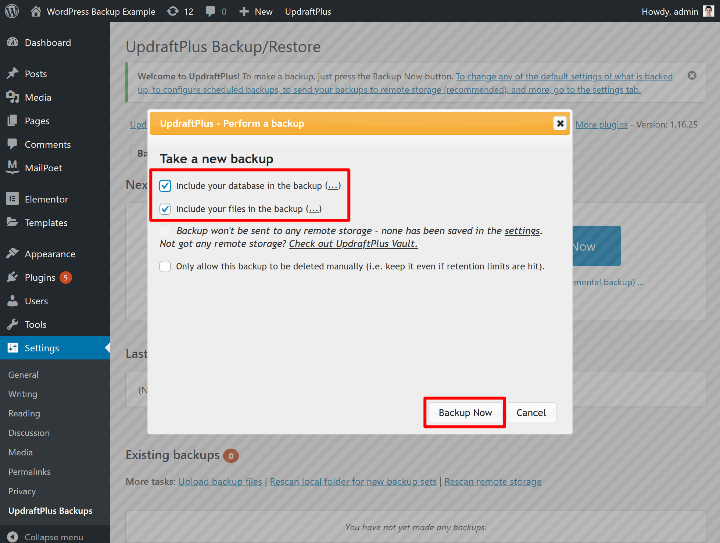
Task: Click the Howdy, admin account menu
Action: pos(677,11)
